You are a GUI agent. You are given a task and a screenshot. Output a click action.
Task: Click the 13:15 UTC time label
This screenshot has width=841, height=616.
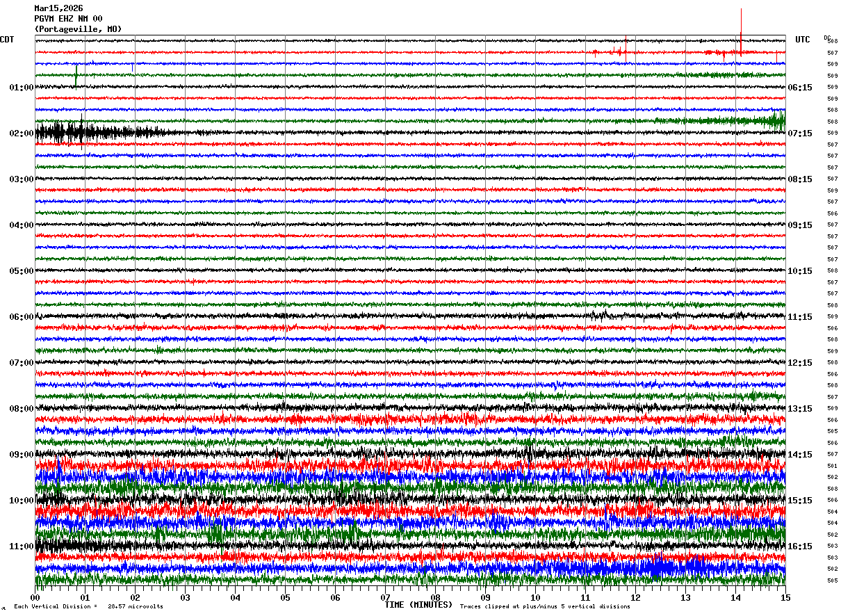[800, 409]
